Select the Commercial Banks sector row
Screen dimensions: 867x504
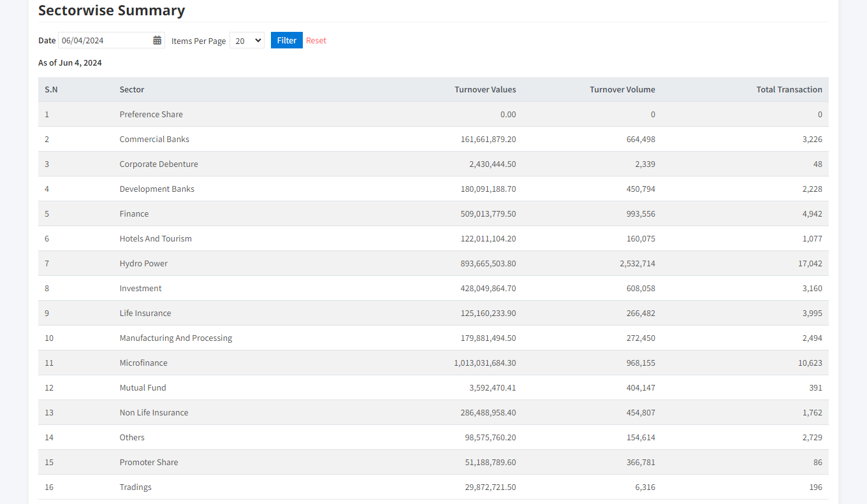coord(154,140)
